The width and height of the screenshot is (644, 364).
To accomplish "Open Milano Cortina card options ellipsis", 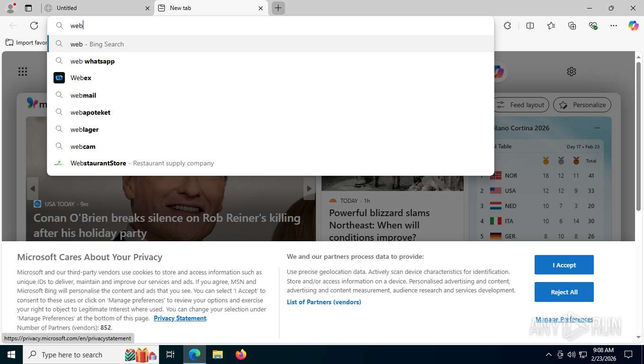I will pos(597,128).
